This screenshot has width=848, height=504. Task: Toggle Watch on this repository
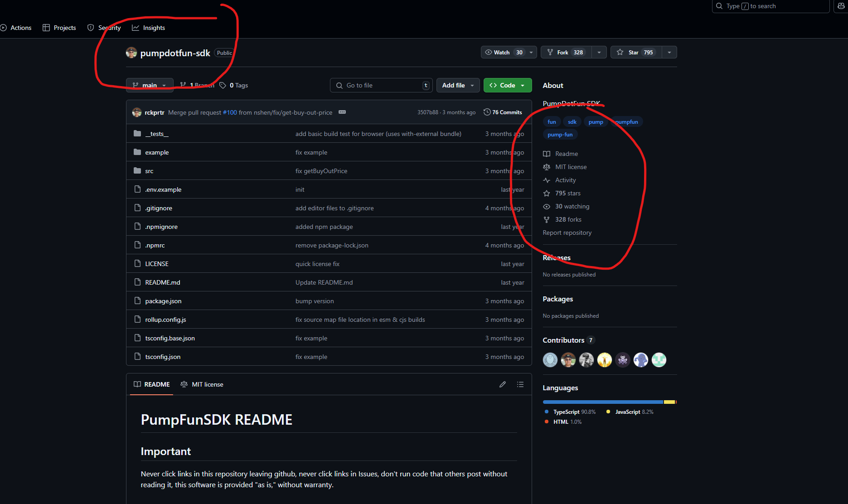tap(503, 52)
